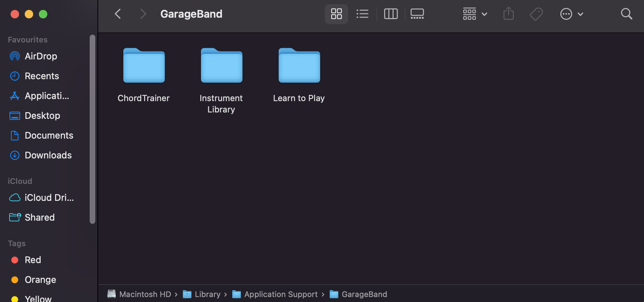Open the Group By dropdown
Image resolution: width=644 pixels, height=302 pixels.
[475, 14]
